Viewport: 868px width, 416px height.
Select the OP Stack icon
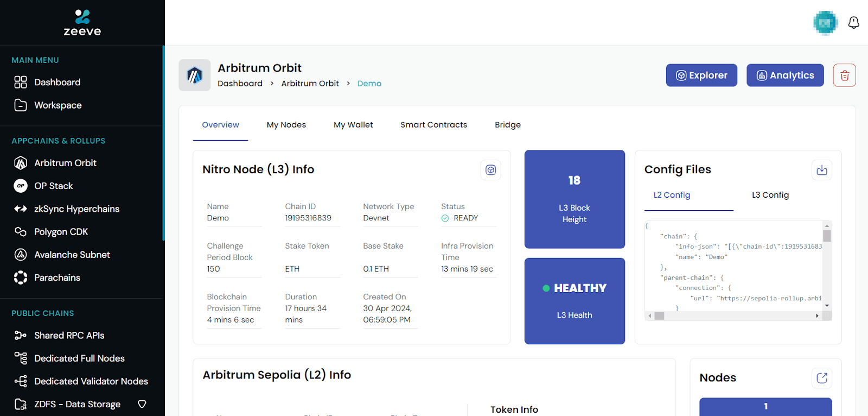[21, 186]
